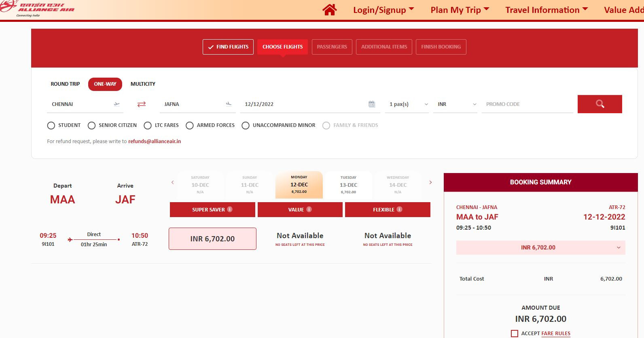
Task: Click the JAFNA destination field
Action: click(197, 104)
